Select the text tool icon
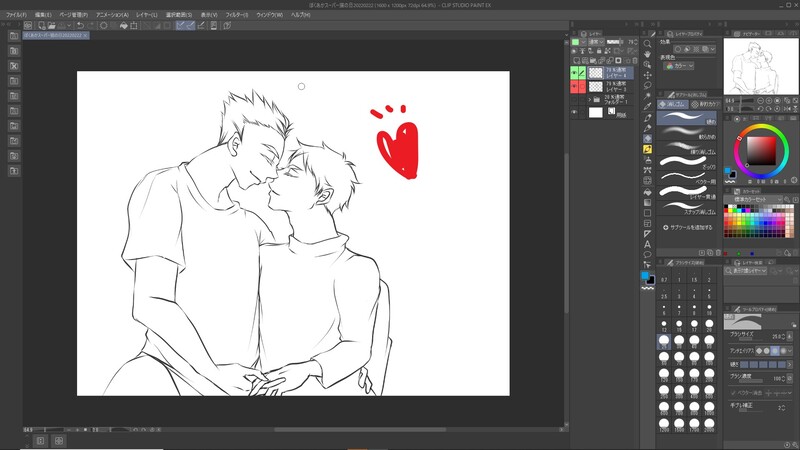This screenshot has height=450, width=800. coord(648,244)
